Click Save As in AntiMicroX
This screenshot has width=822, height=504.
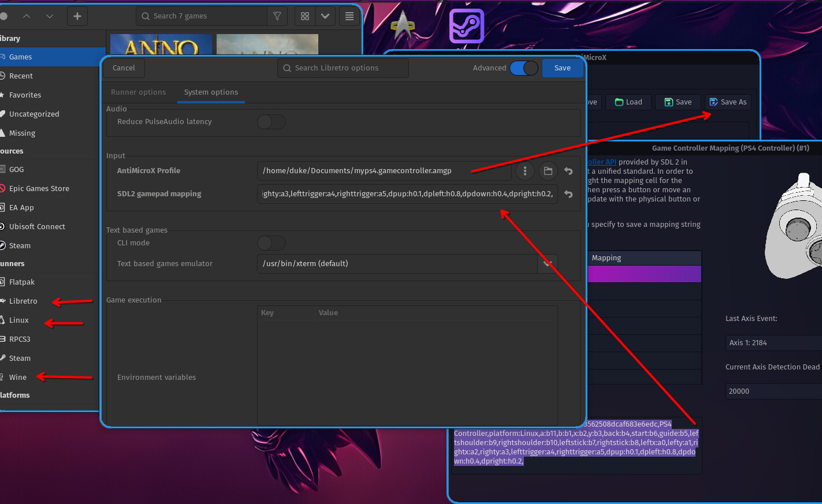pyautogui.click(x=728, y=102)
